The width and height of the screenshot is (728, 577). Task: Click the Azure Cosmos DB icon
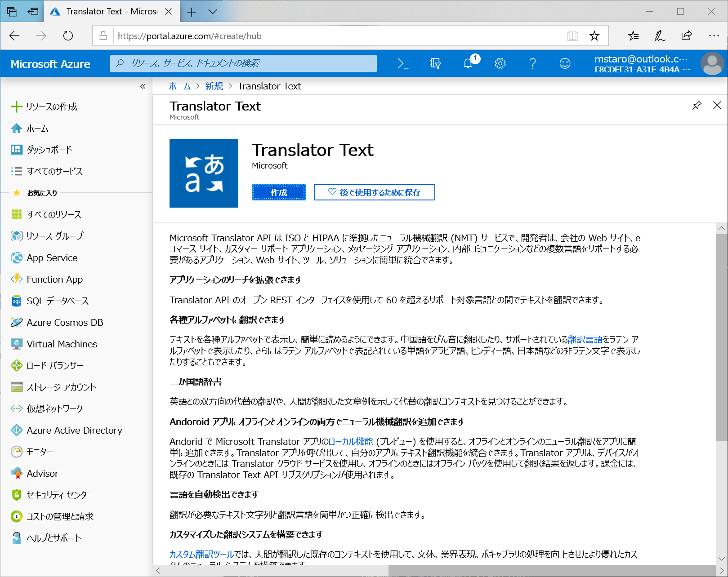coord(17,322)
